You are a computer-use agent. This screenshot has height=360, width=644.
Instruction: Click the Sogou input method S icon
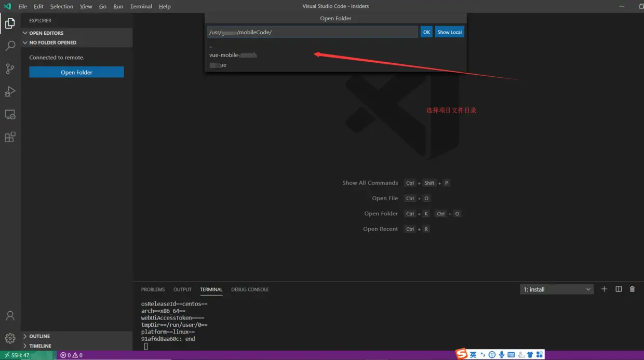tap(461, 354)
